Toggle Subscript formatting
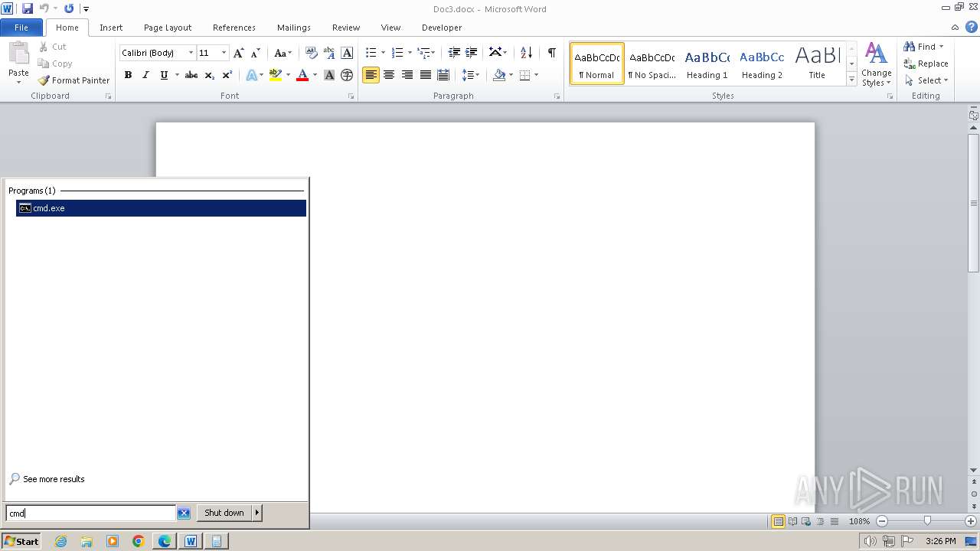Image resolution: width=980 pixels, height=551 pixels. coord(210,75)
